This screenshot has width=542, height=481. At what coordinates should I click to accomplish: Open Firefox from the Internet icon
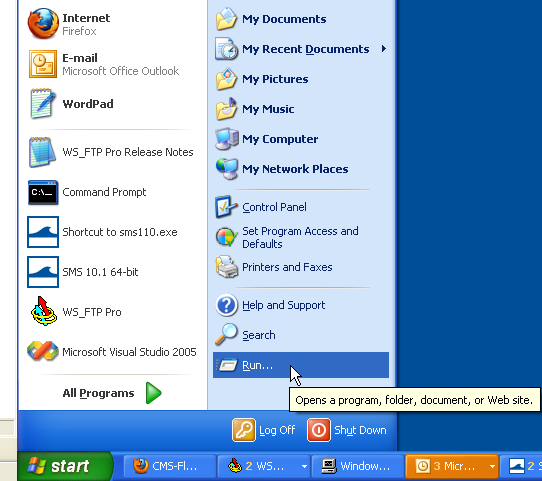43,24
